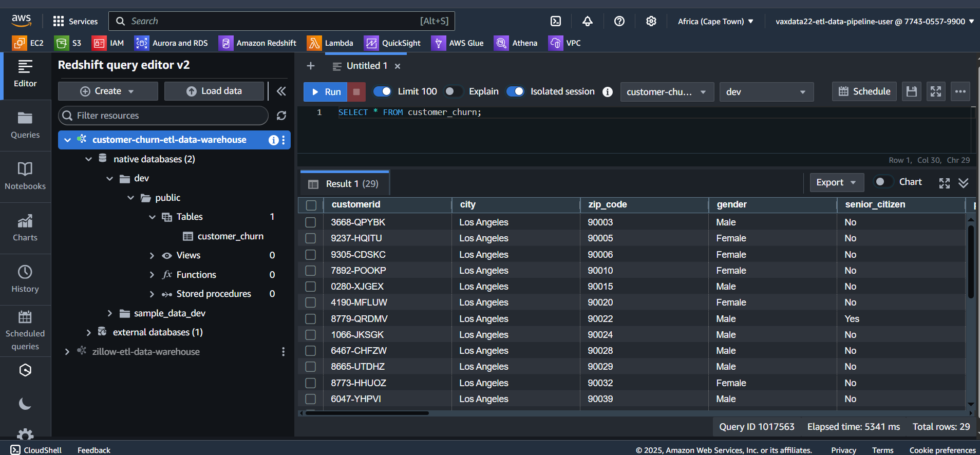
Task: Toggle dark mode moon icon
Action: (25, 404)
